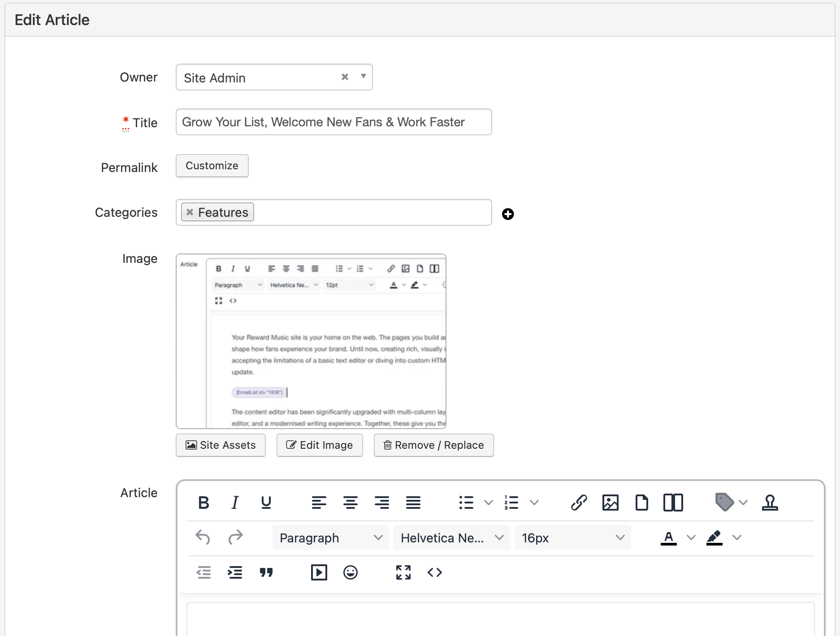This screenshot has width=840, height=636.
Task: Open numbered list style options arrow
Action: [534, 503]
